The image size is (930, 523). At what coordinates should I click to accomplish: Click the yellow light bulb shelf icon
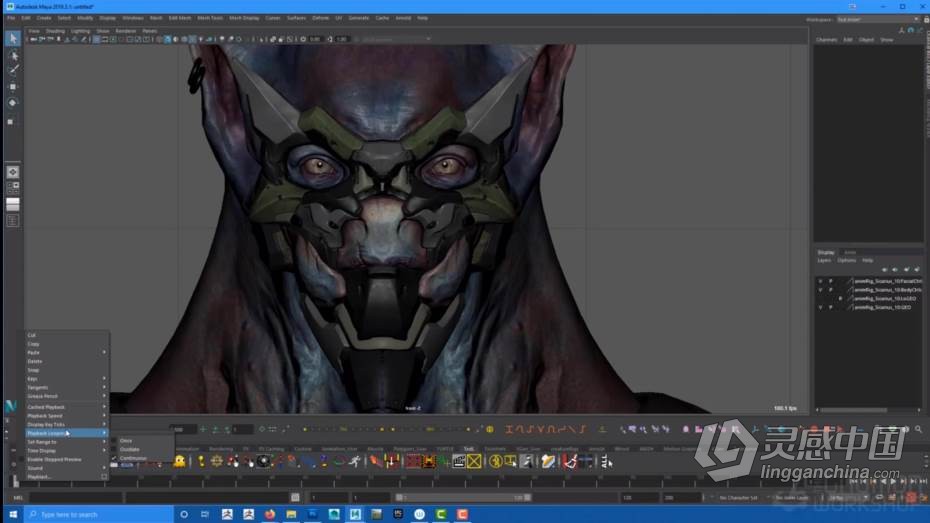pos(201,461)
